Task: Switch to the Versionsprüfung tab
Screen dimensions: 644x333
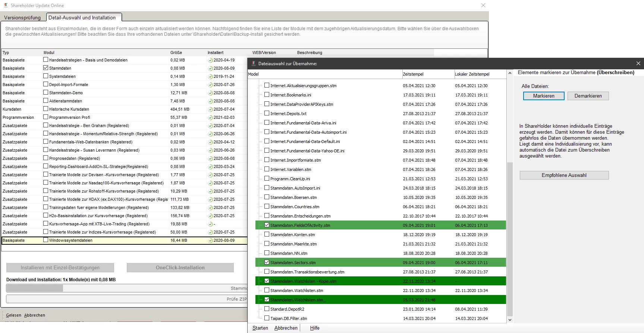Action: (x=22, y=18)
